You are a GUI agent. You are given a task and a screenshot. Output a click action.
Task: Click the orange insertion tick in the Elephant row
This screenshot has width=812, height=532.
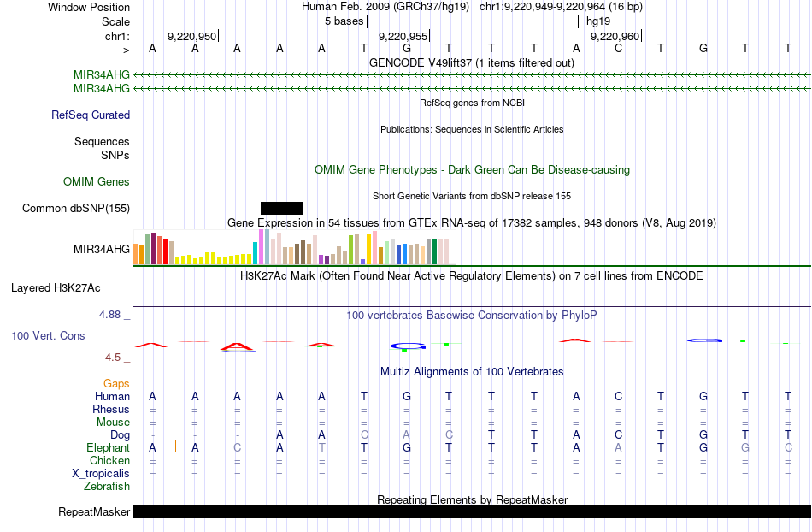pyautogui.click(x=175, y=446)
